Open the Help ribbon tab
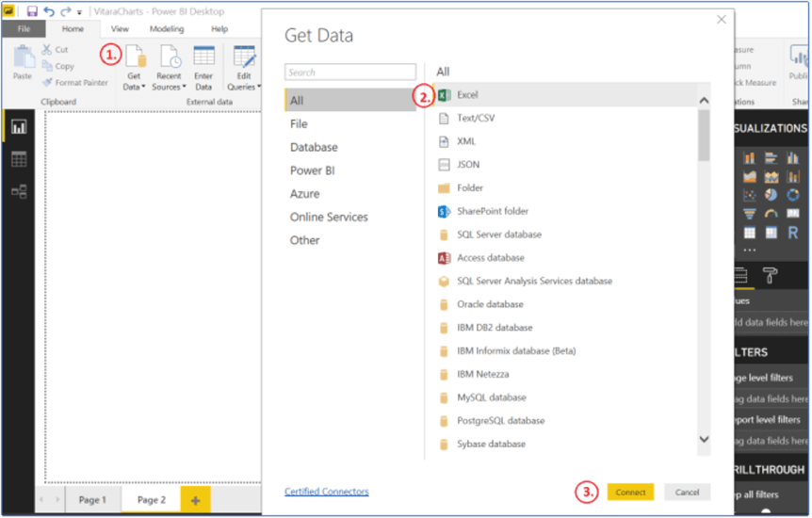Screen dimensions: 812x518 (x=219, y=29)
